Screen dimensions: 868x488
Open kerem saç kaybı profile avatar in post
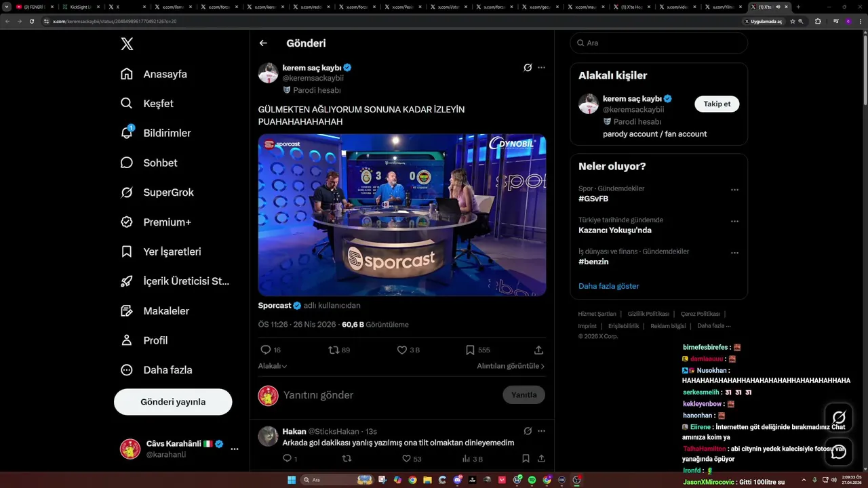269,73
